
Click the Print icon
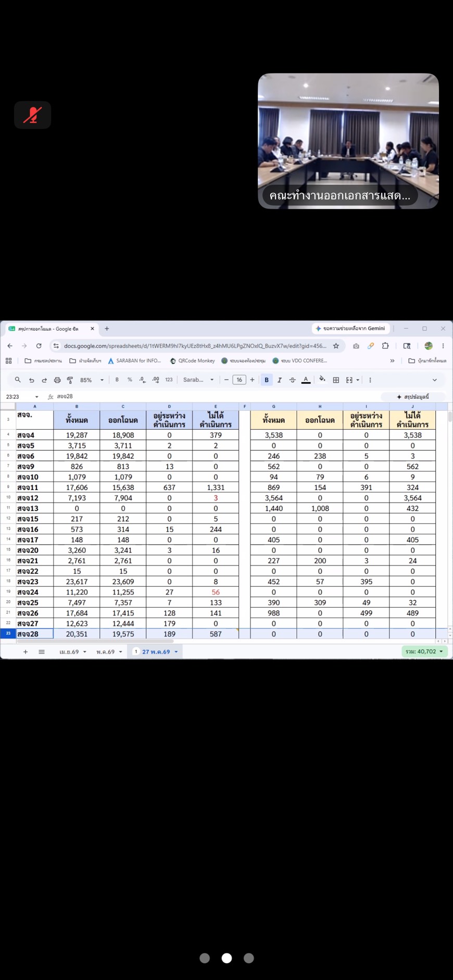(x=57, y=380)
